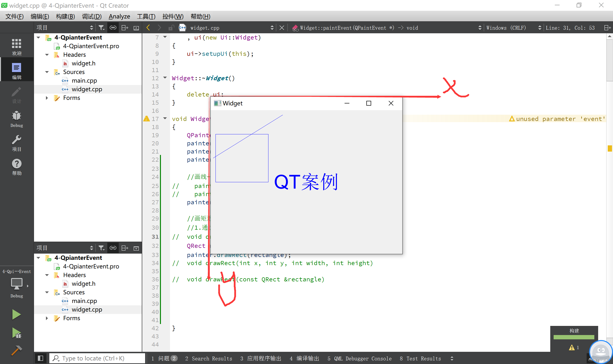The image size is (613, 364).
Task: Open the 编辑(E) menu
Action: click(x=40, y=17)
